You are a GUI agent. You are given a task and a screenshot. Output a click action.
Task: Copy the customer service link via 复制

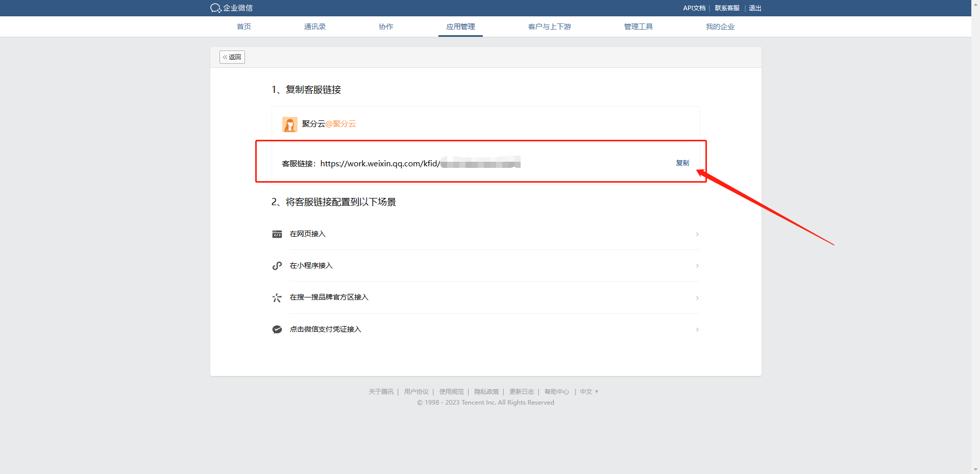pos(682,163)
